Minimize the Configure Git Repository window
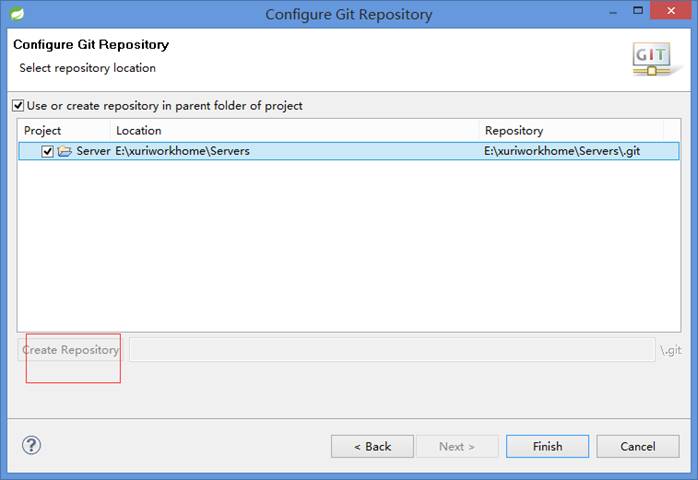This screenshot has height=480, width=698. 613,12
